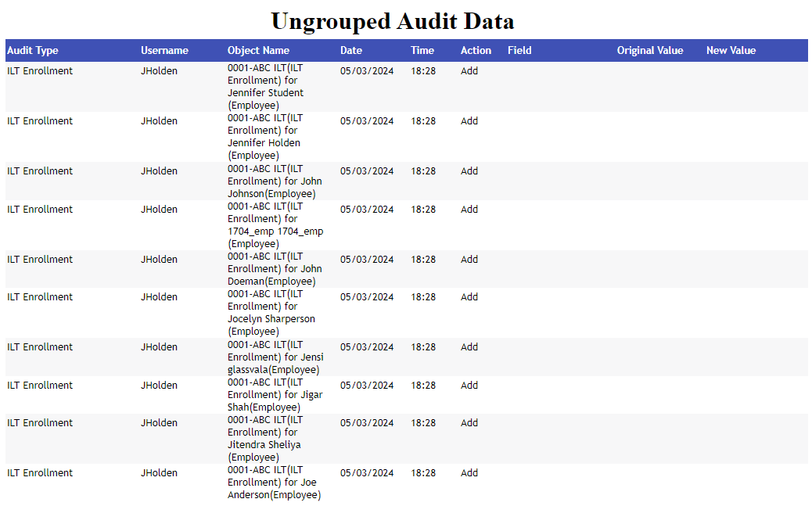Screen dimensions: 812x506
Task: Select the Date column header
Action: (351, 51)
